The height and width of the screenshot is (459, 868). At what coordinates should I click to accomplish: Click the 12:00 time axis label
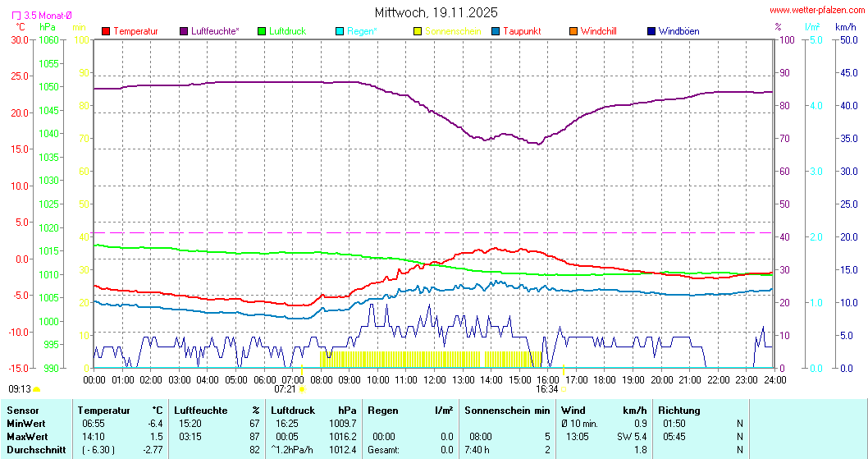click(x=435, y=379)
